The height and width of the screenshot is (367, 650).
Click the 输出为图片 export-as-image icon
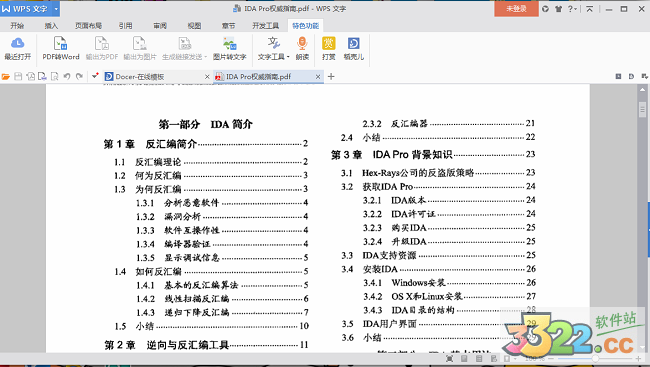[140, 43]
